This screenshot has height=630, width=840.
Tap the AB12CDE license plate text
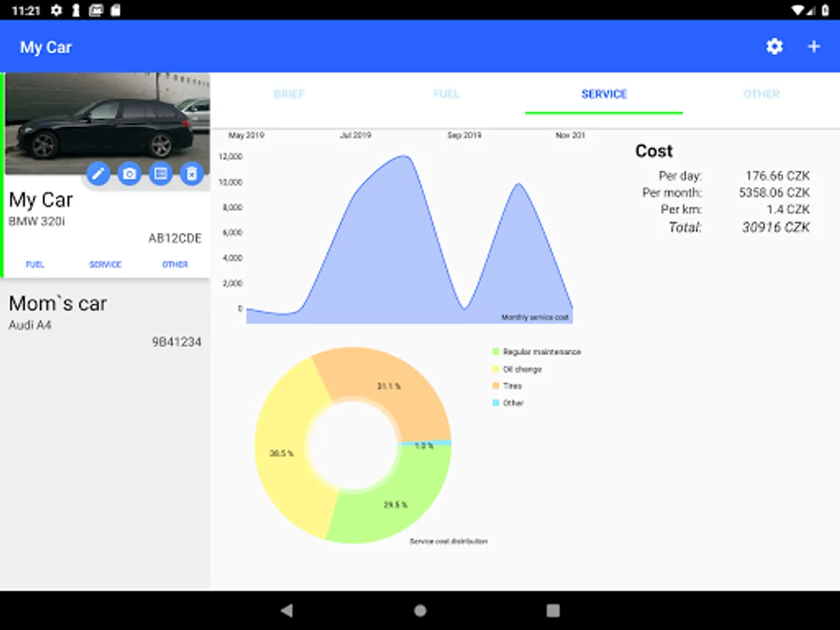pos(175,239)
